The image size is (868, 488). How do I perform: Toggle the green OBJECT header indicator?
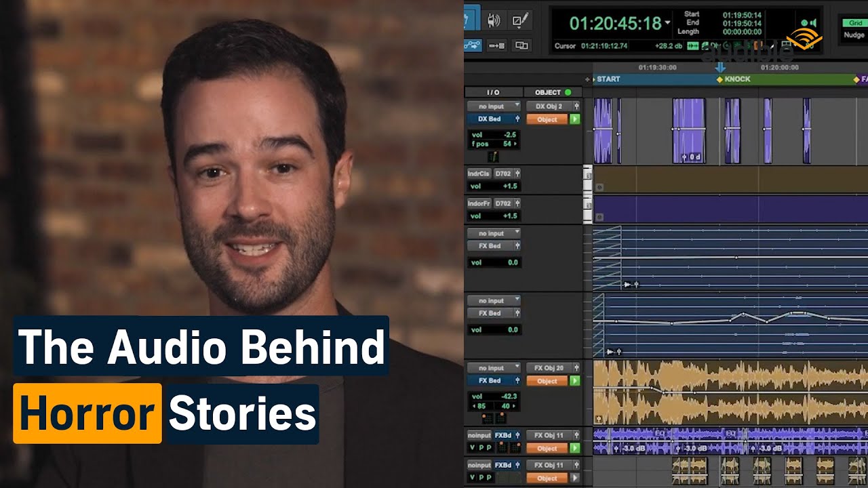[x=568, y=92]
